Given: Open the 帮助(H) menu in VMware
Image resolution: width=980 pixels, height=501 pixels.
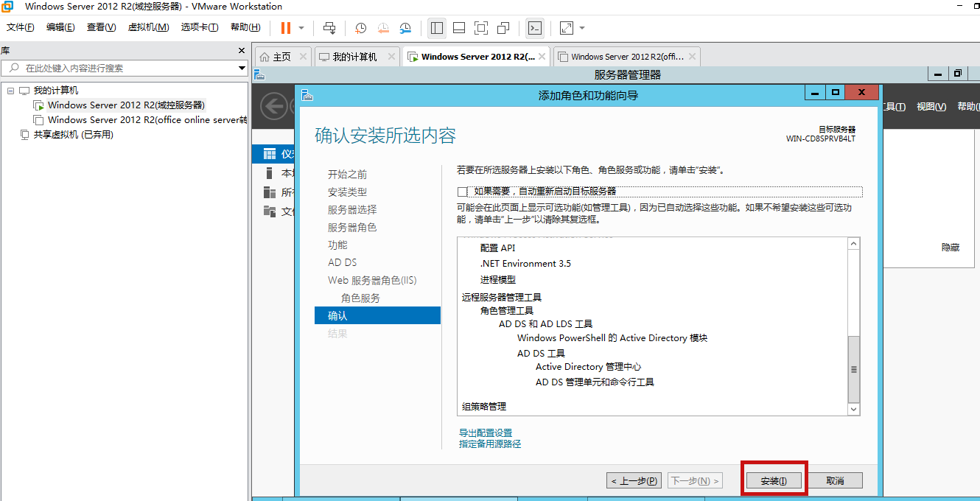Looking at the screenshot, I should point(245,27).
